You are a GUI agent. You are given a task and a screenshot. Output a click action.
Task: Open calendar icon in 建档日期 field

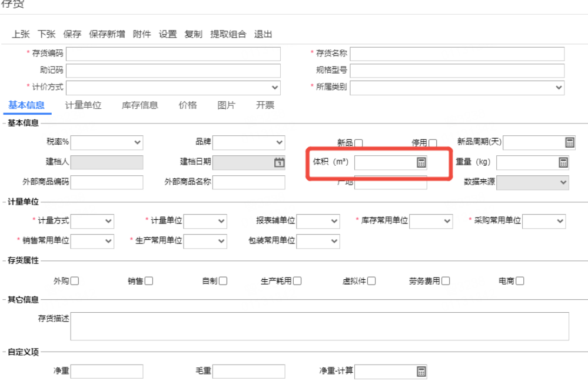click(279, 163)
